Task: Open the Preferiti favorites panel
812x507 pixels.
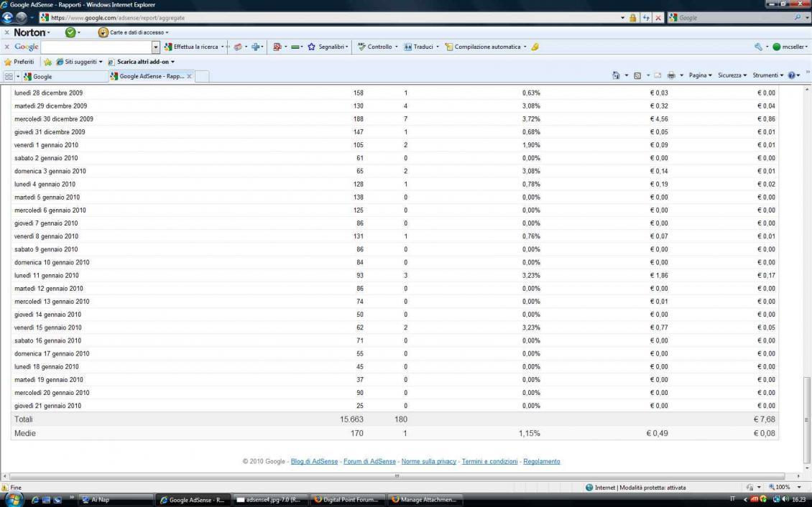Action: [x=19, y=62]
